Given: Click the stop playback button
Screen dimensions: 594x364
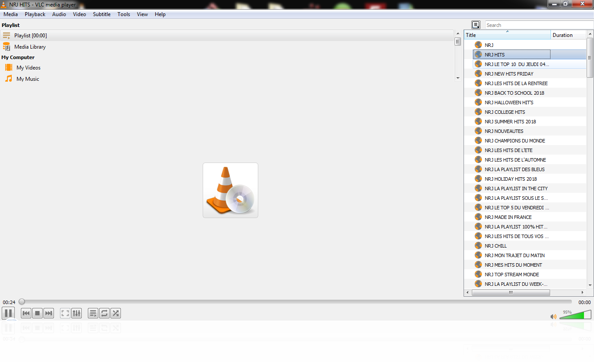Looking at the screenshot, I should (37, 313).
